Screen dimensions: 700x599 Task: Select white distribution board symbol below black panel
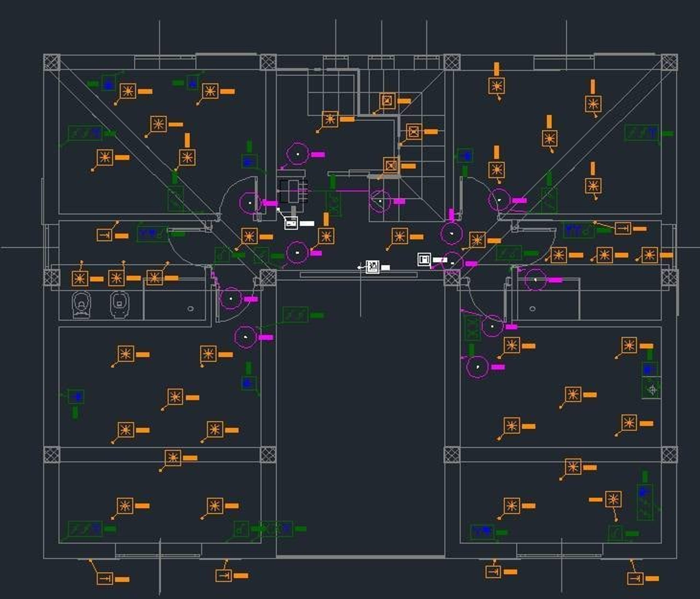pyautogui.click(x=291, y=223)
